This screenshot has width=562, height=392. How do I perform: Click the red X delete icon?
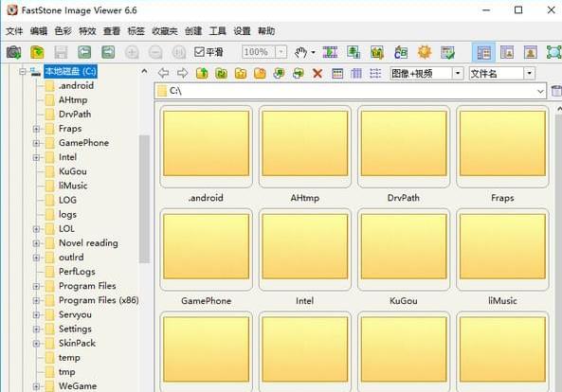(x=317, y=74)
